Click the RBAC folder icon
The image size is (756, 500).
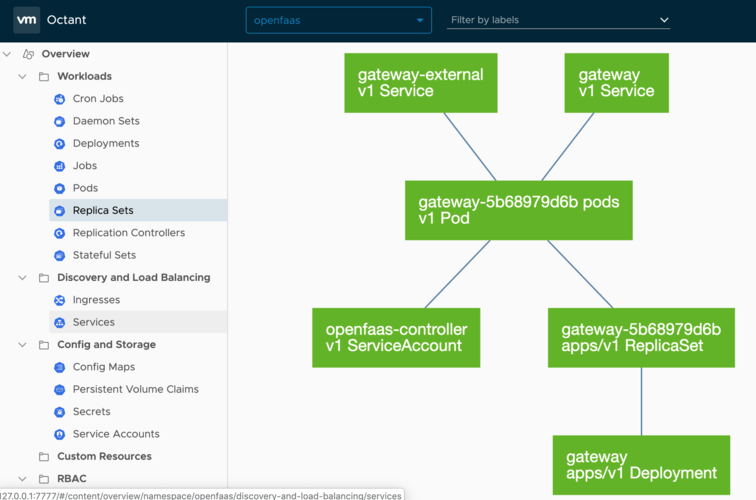tap(44, 479)
